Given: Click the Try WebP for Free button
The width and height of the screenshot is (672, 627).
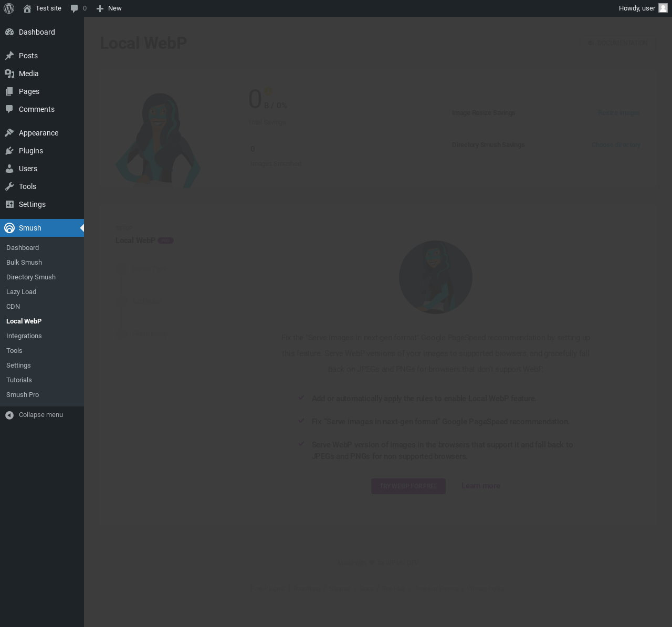Looking at the screenshot, I should coord(408,486).
